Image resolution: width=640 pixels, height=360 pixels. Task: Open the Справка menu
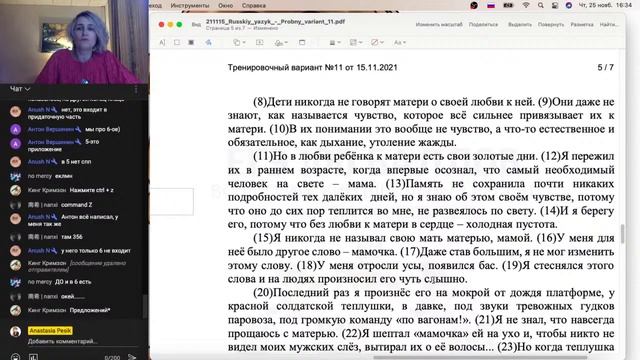pos(253,5)
